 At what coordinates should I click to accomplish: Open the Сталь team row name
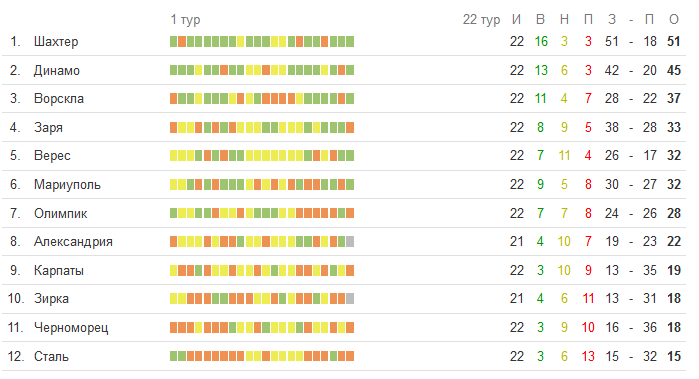[x=51, y=356]
